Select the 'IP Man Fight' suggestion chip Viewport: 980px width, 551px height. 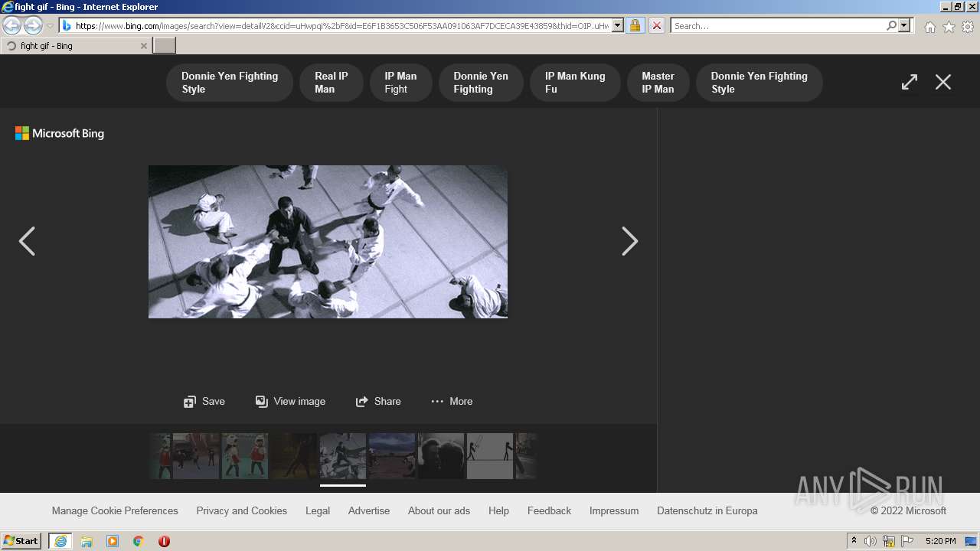[400, 83]
